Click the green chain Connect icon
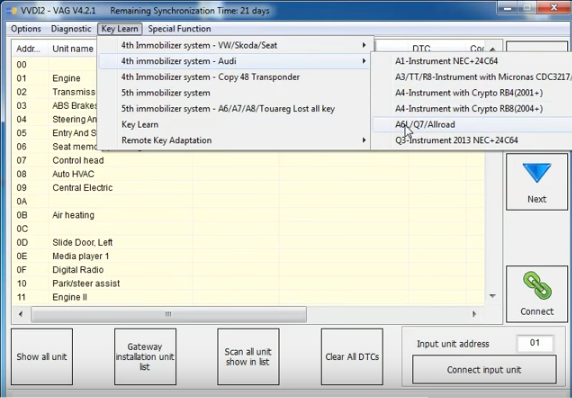Image resolution: width=572 pixels, height=398 pixels. tap(537, 286)
